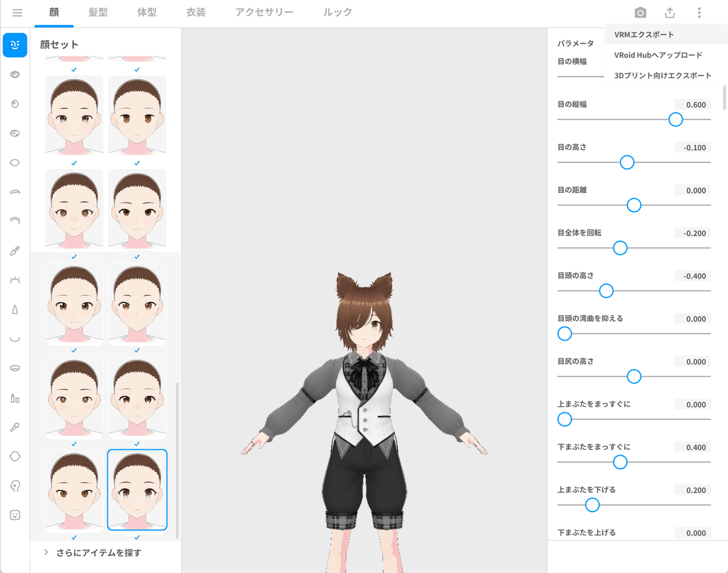Open the facial expression smiley icon
Viewport: 728px width, 573px height.
point(15,514)
